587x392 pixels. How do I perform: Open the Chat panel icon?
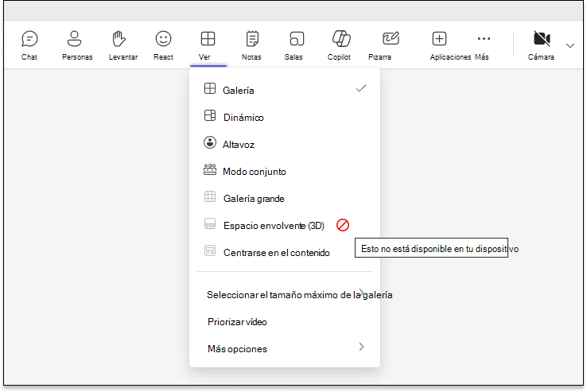click(29, 38)
